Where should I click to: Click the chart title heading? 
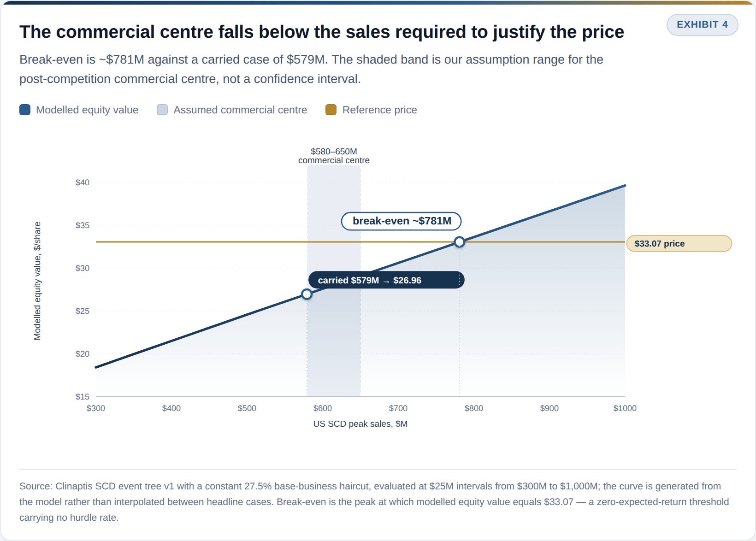[x=322, y=32]
